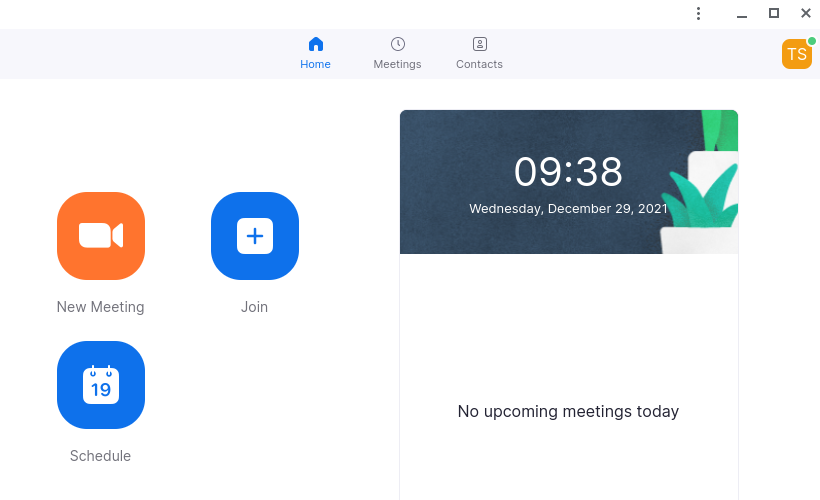820x500 pixels.
Task: Switch to the Meetings tab label
Action: pyautogui.click(x=397, y=64)
